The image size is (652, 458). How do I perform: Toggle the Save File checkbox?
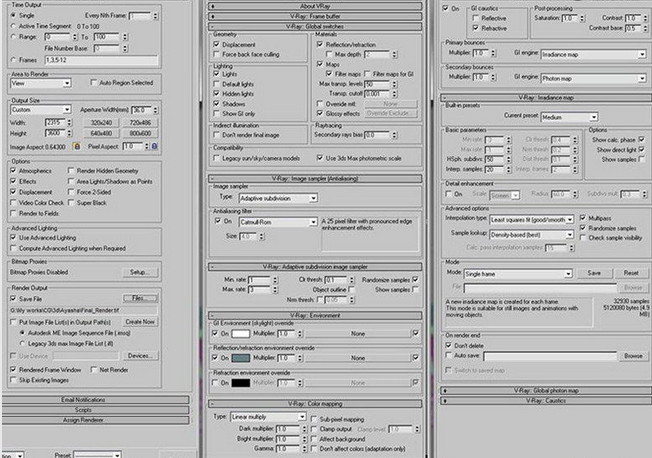13,299
